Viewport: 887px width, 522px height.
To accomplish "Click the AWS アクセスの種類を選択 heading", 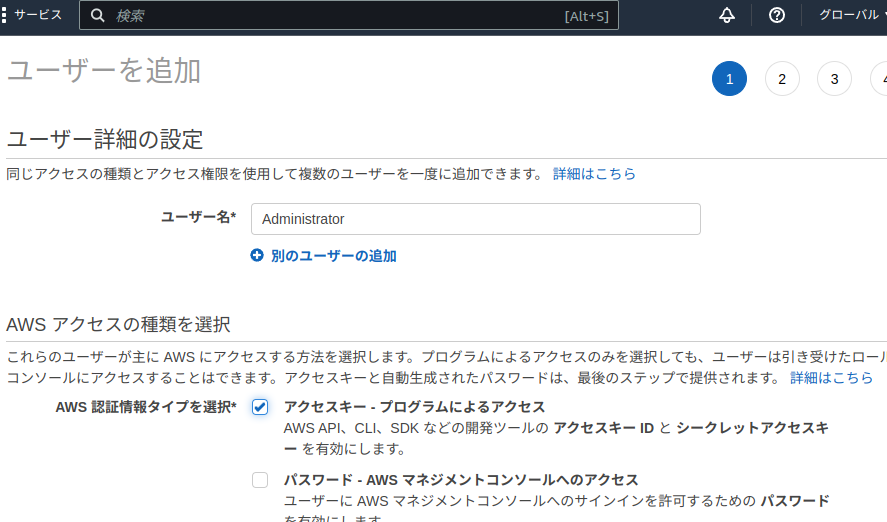I will [118, 324].
